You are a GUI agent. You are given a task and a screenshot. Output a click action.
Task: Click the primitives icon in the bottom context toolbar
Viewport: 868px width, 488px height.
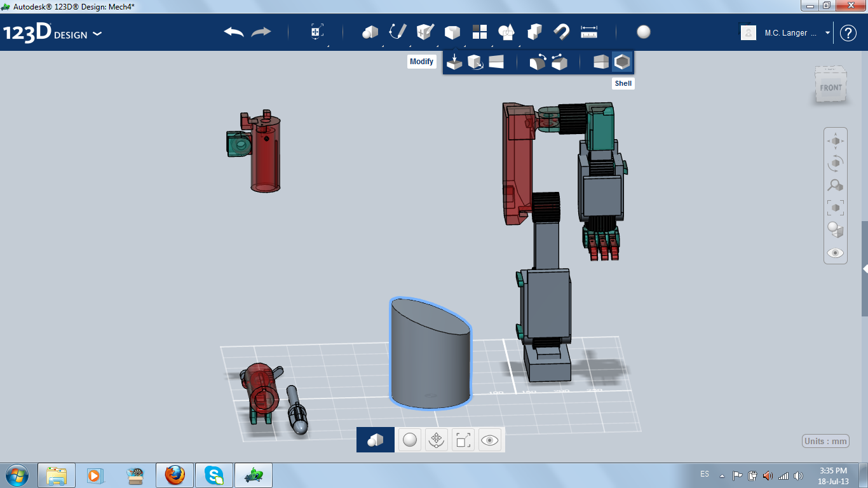(376, 439)
